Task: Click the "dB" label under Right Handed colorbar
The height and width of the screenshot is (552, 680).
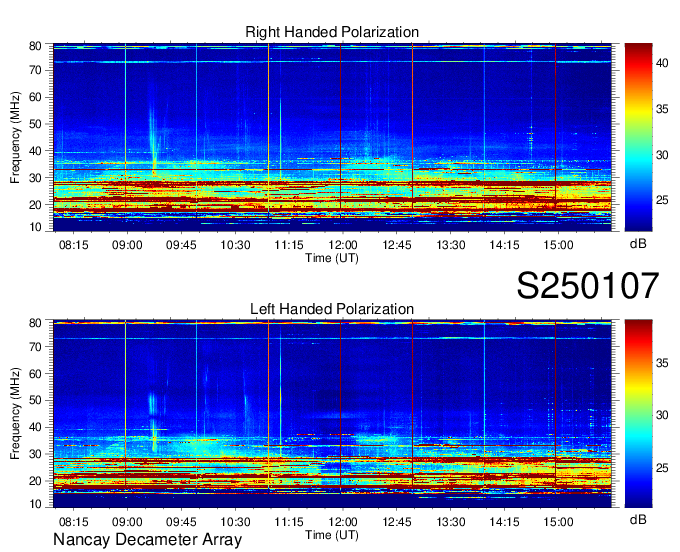Action: pyautogui.click(x=638, y=244)
